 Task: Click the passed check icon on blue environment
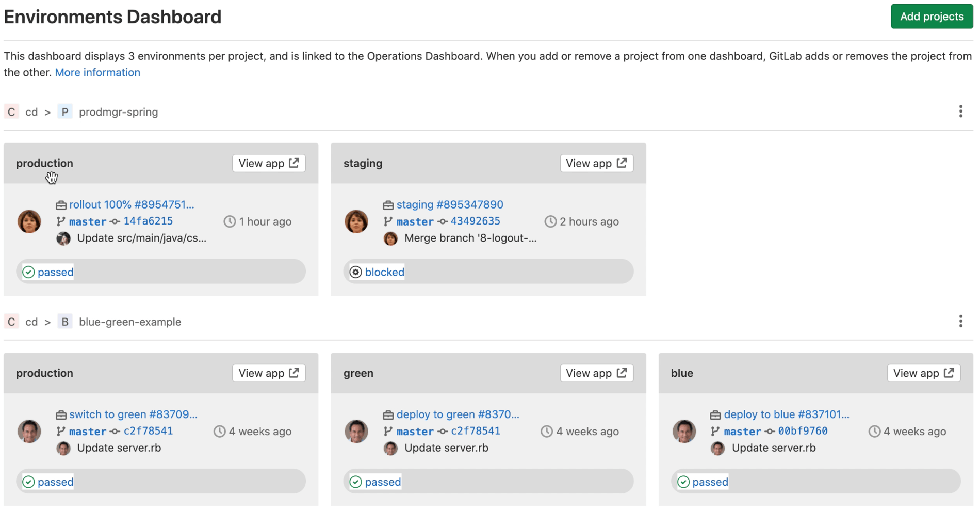coord(683,481)
